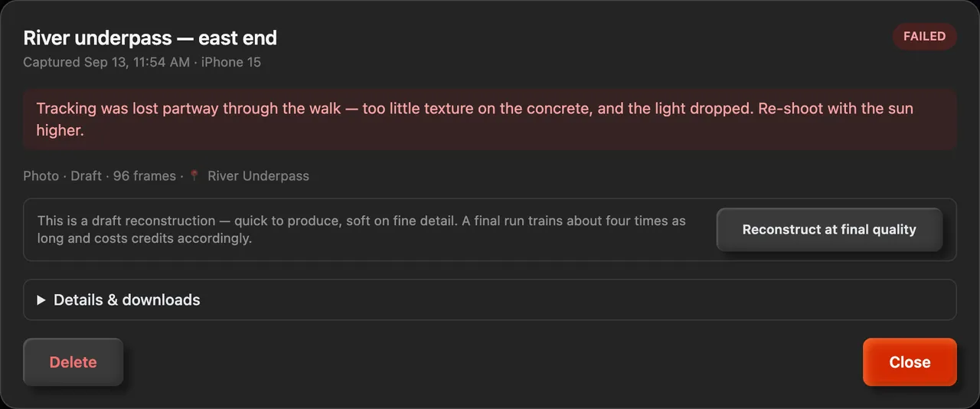Click the tracking lost error banner
This screenshot has height=409, width=980.
[490, 119]
